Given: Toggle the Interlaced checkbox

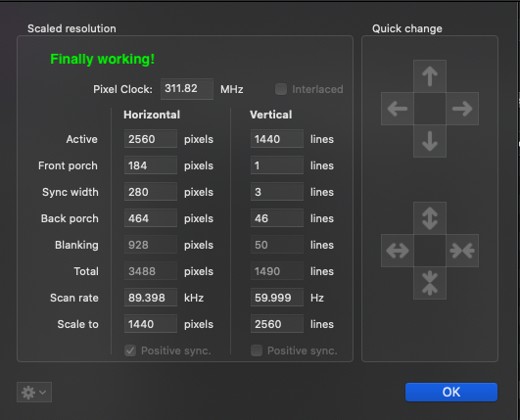Looking at the screenshot, I should (281, 89).
